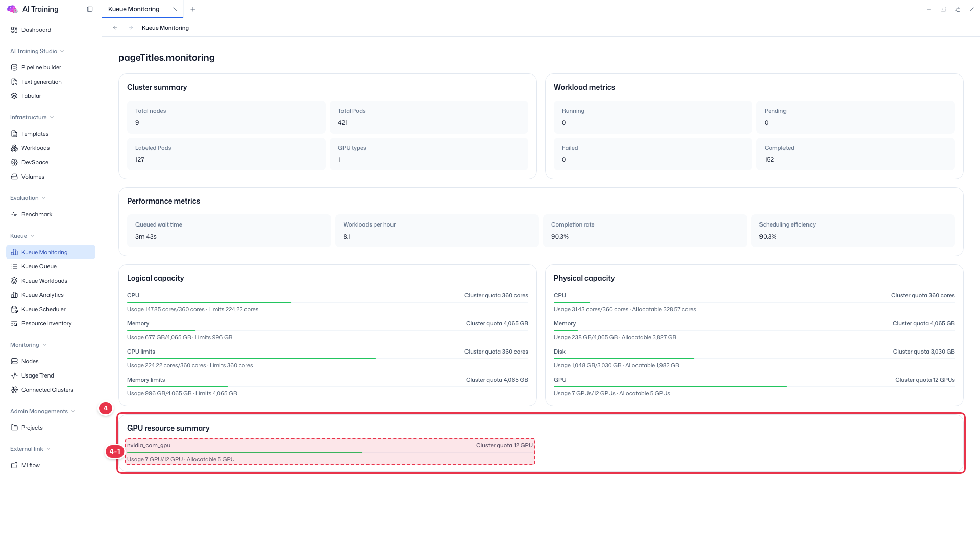Viewport: 980px width, 551px height.
Task: Select the Usage Trend icon
Action: tap(14, 375)
